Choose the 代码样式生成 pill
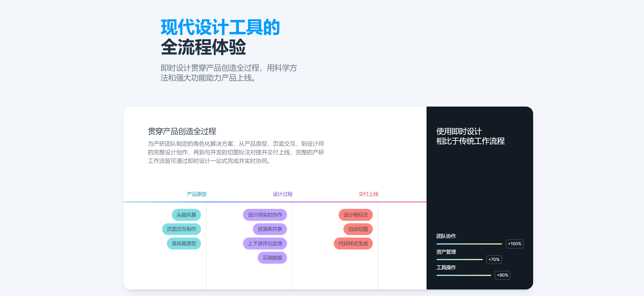This screenshot has width=644, height=296. pyautogui.click(x=353, y=243)
